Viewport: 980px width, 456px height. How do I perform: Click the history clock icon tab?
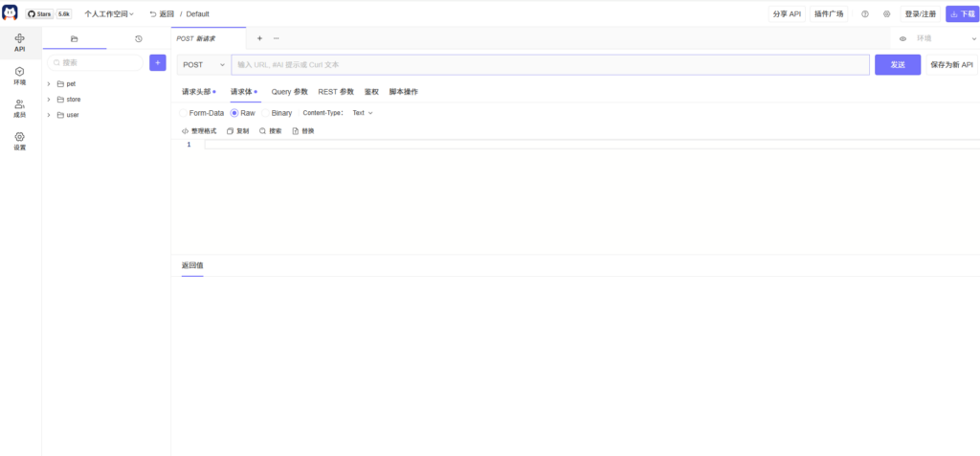pos(139,38)
